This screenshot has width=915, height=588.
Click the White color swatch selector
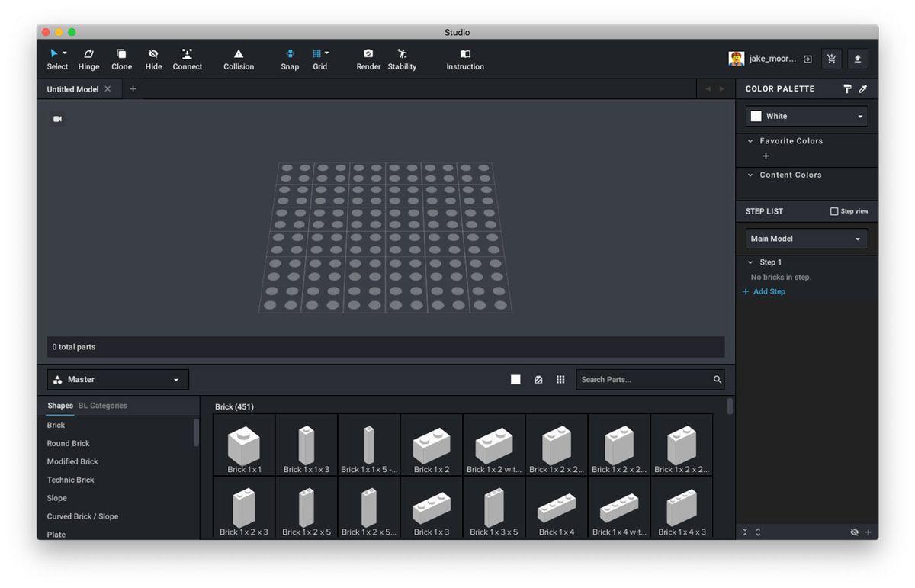pos(806,116)
